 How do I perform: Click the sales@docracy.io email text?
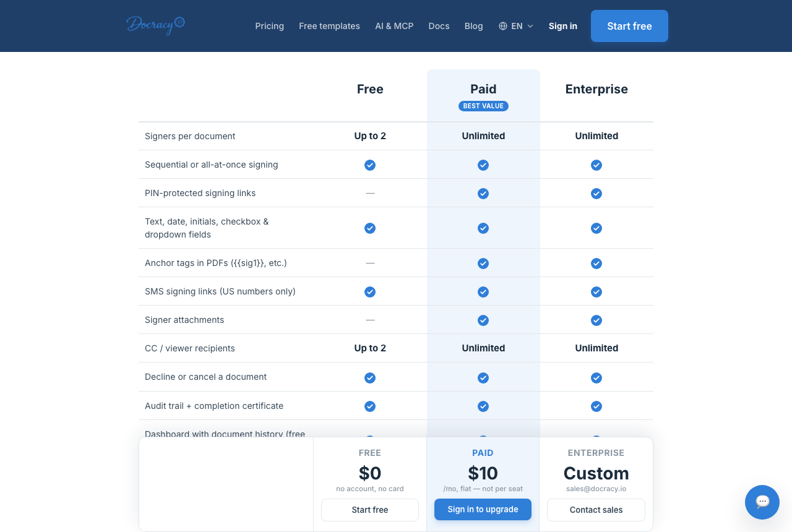click(596, 489)
